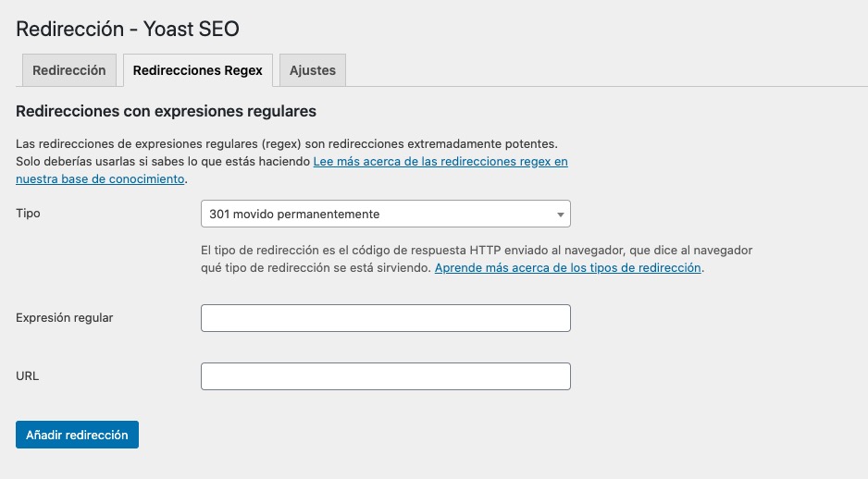Open the Ajustes tab
The width and height of the screenshot is (868, 479).
pos(313,70)
